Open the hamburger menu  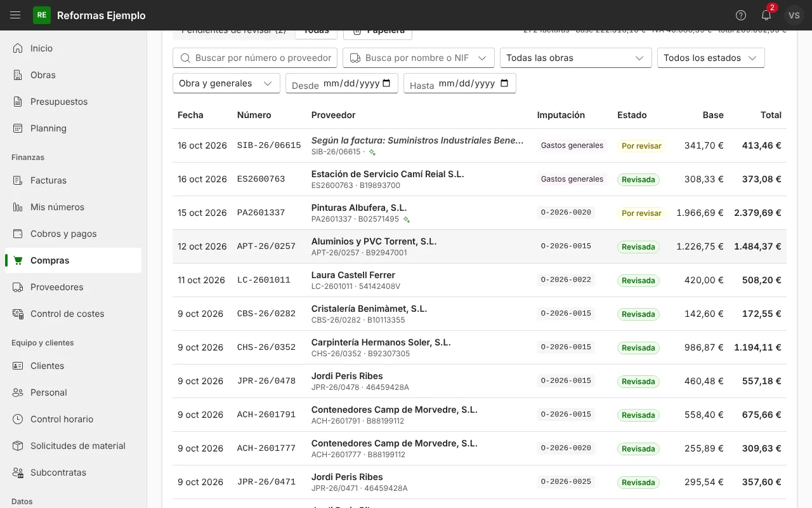pos(16,15)
